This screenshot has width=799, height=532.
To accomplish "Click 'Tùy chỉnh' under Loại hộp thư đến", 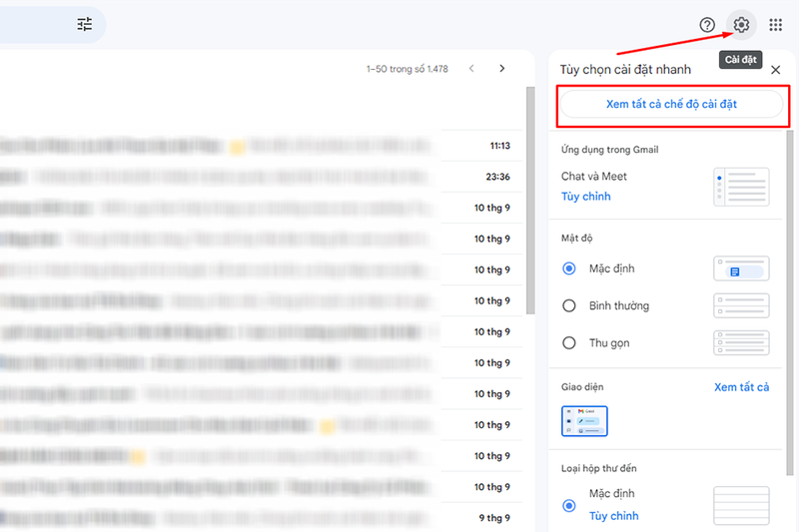I will tap(613, 516).
